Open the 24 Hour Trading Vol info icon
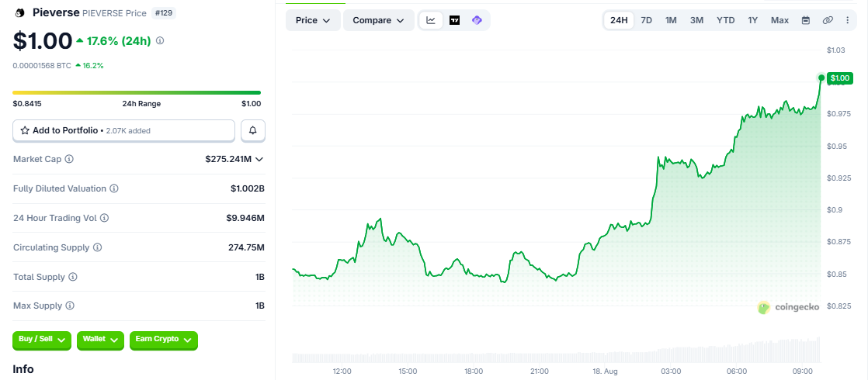This screenshot has height=380, width=868. (x=104, y=218)
